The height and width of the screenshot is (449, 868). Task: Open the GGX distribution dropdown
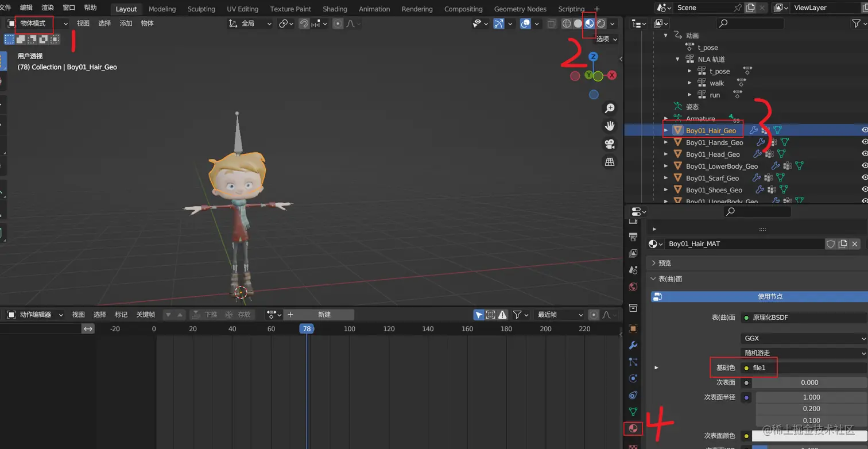[804, 338]
